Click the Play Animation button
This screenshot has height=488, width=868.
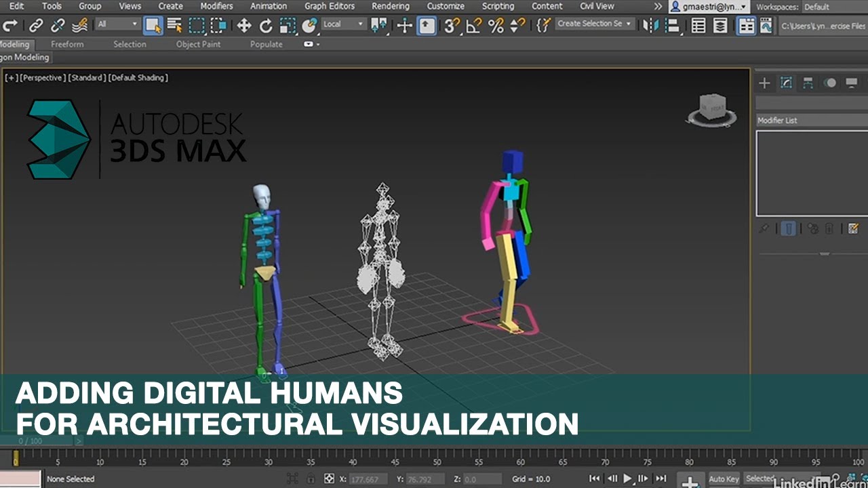(627, 479)
